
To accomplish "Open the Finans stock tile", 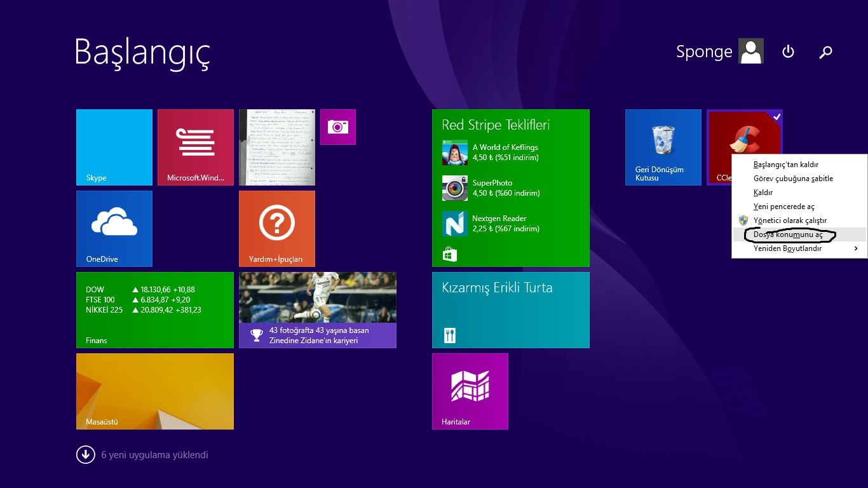I will click(155, 310).
